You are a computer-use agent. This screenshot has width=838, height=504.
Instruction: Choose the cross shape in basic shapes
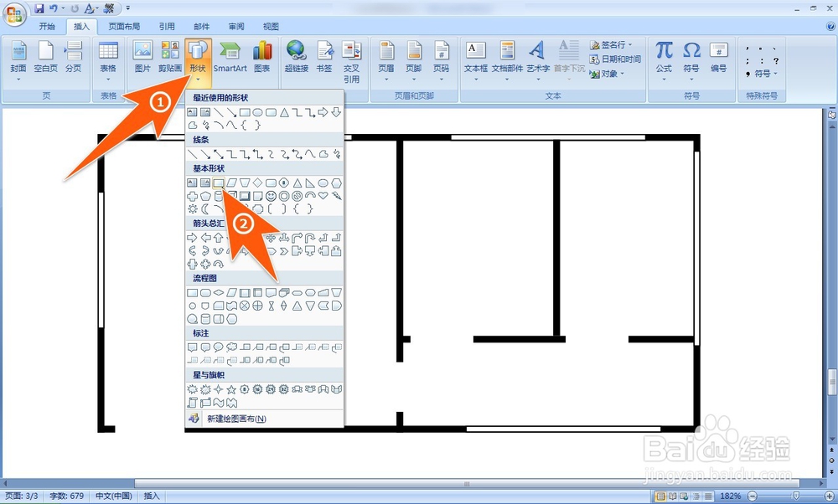click(x=193, y=196)
